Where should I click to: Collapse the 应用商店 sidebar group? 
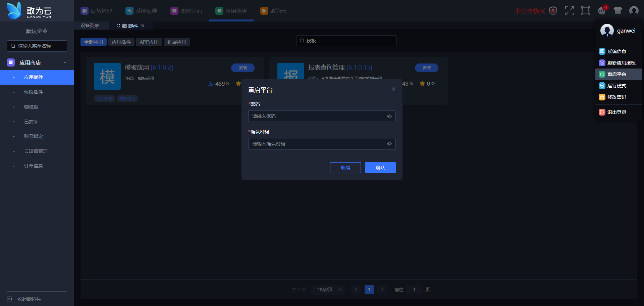point(37,62)
